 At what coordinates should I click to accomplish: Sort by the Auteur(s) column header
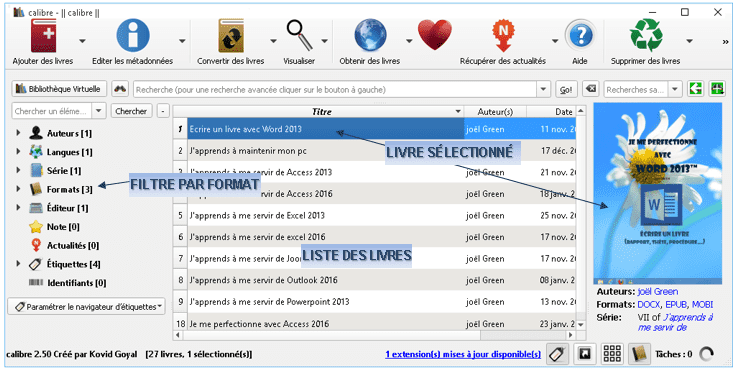coord(495,111)
